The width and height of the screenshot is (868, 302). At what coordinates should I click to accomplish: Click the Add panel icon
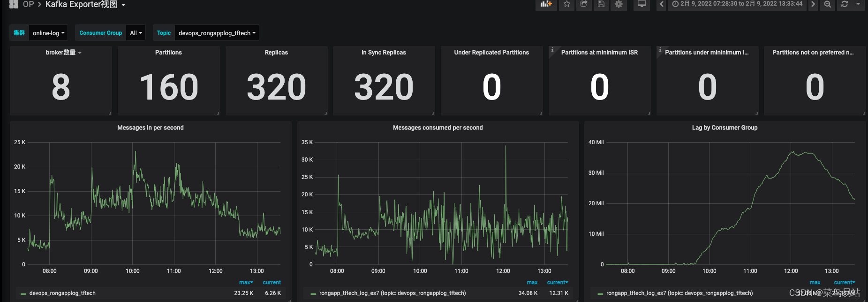pyautogui.click(x=546, y=4)
